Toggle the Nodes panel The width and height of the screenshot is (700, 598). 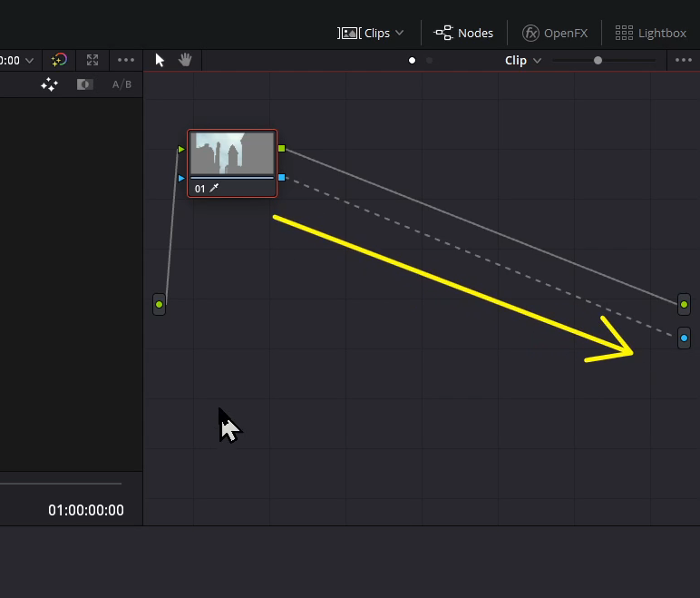463,33
